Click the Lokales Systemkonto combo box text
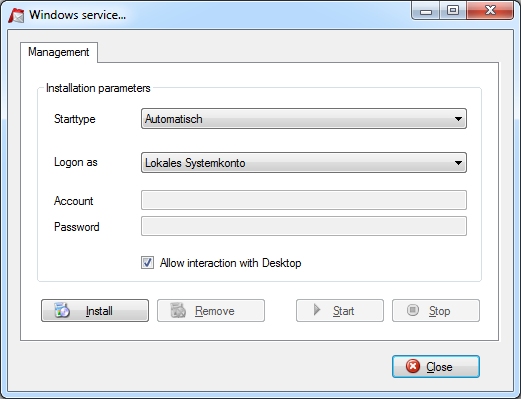Image resolution: width=521 pixels, height=399 pixels. pos(195,163)
